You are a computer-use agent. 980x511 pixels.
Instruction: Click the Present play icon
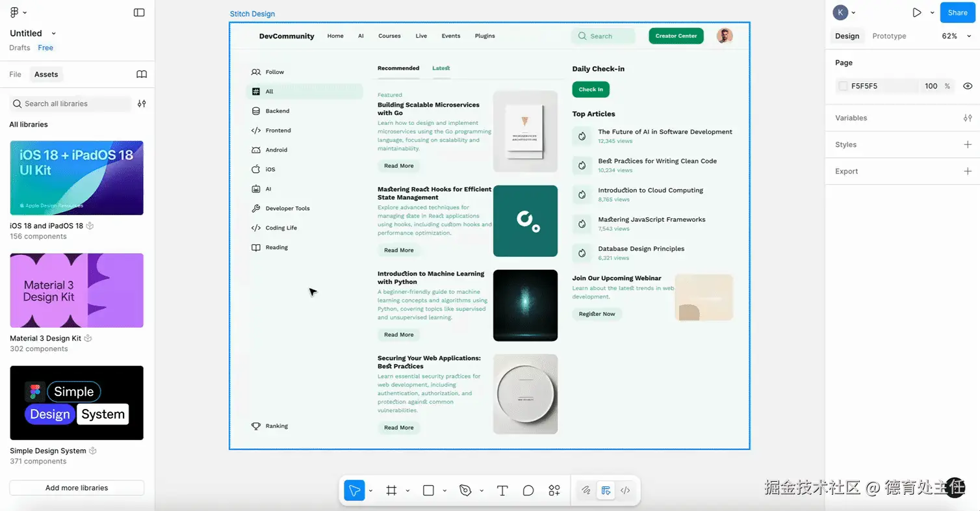pos(916,12)
